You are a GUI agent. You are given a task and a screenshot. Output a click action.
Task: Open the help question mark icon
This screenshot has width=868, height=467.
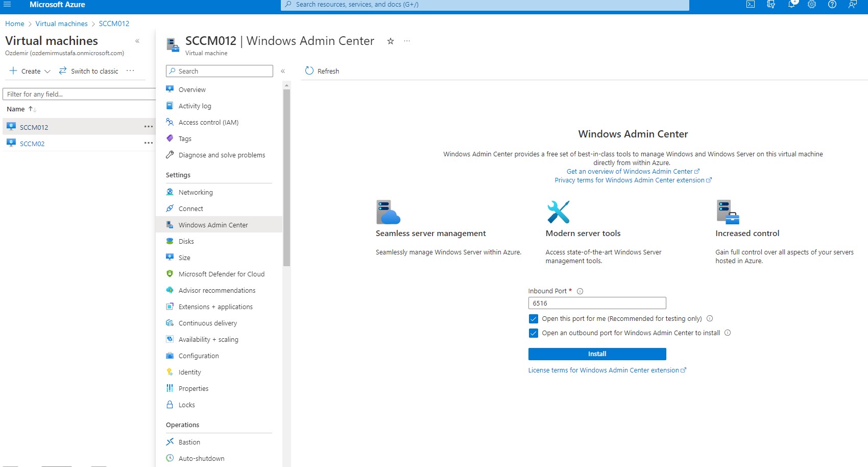click(832, 5)
